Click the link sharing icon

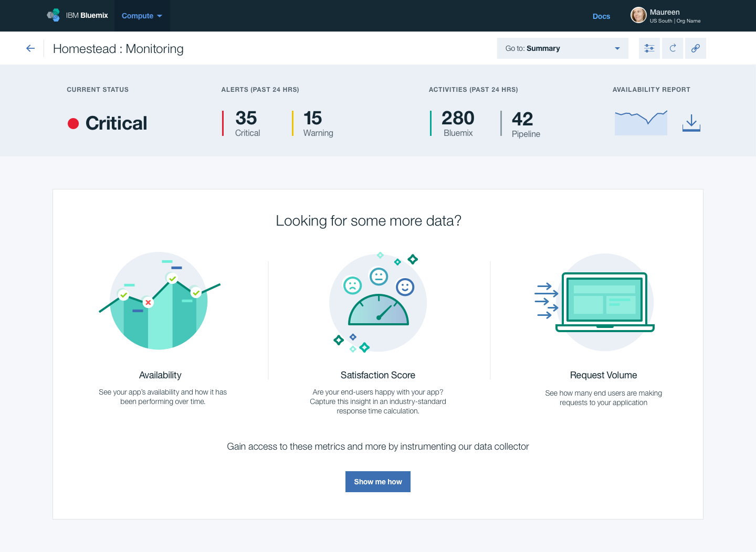[x=695, y=48]
